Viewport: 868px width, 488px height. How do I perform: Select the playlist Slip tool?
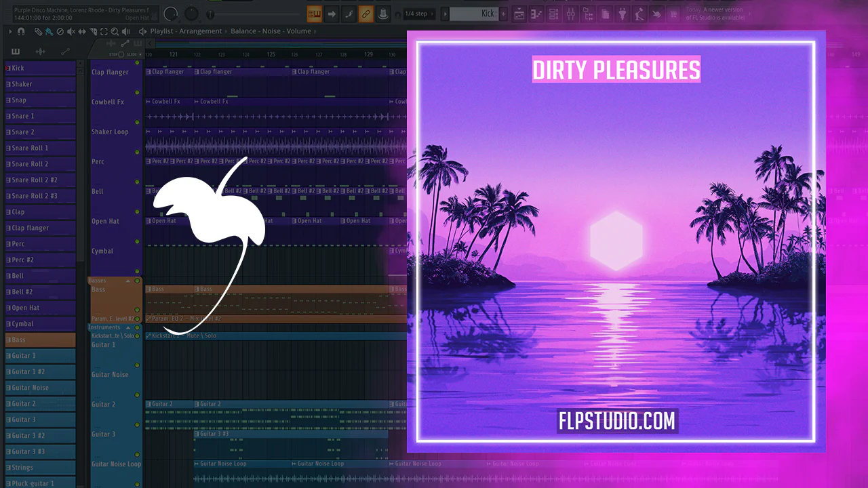click(82, 31)
